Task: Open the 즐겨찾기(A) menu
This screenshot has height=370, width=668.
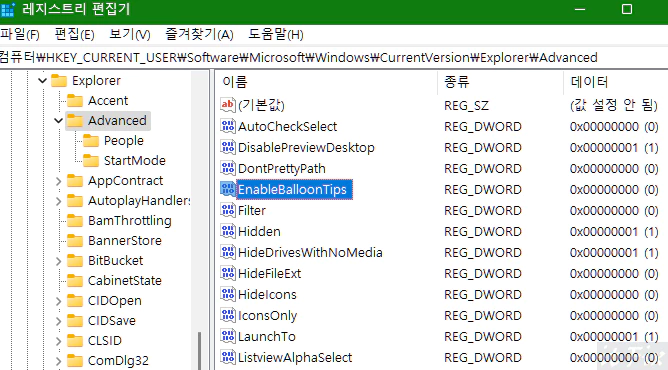Action: pos(199,34)
